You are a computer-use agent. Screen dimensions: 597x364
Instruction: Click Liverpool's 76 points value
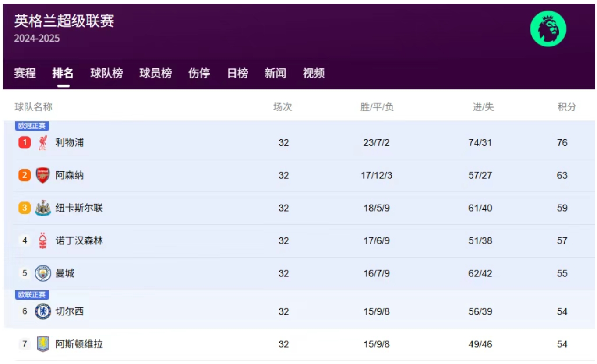(562, 143)
